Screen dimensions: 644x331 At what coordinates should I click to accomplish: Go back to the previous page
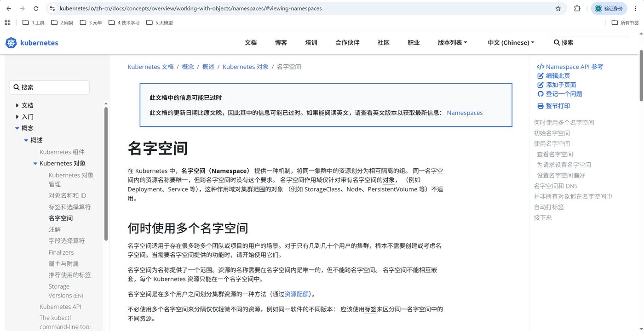coord(9,8)
